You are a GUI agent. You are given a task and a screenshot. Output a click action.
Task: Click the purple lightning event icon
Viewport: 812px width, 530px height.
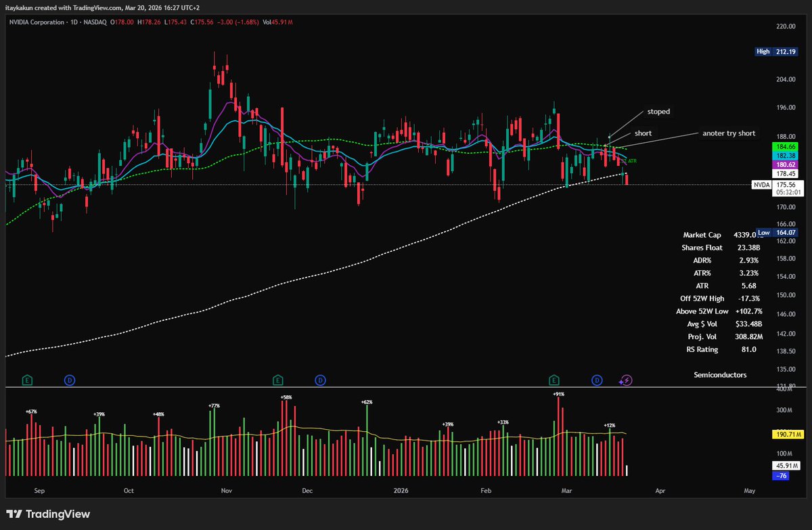tap(627, 380)
